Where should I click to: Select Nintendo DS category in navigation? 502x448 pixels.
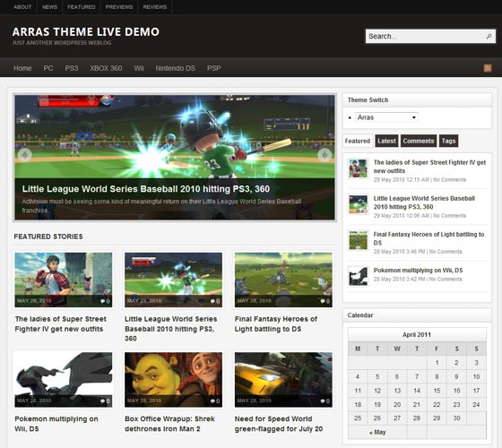pyautogui.click(x=175, y=68)
